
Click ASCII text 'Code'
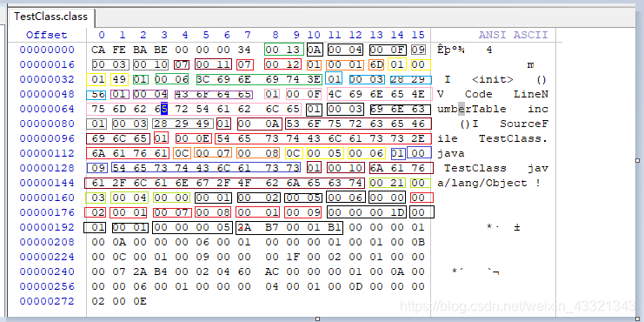(x=479, y=94)
